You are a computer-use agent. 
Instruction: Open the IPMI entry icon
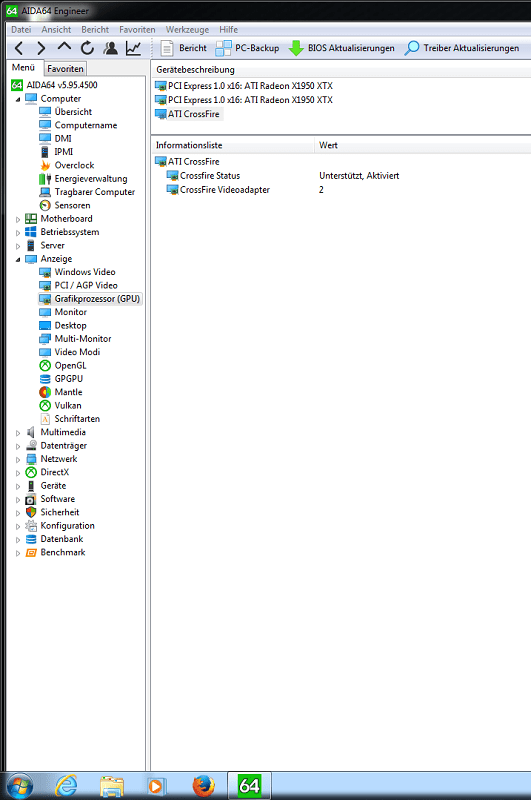pos(45,152)
